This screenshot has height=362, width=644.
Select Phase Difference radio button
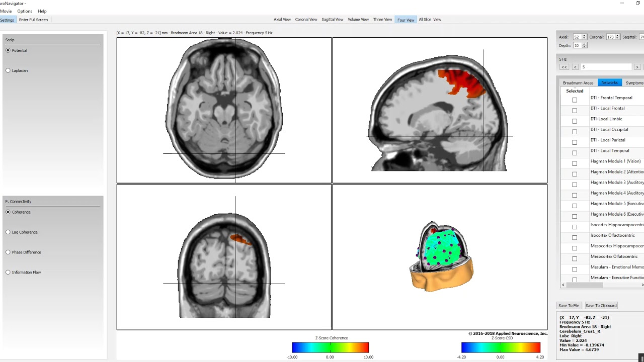pos(8,252)
